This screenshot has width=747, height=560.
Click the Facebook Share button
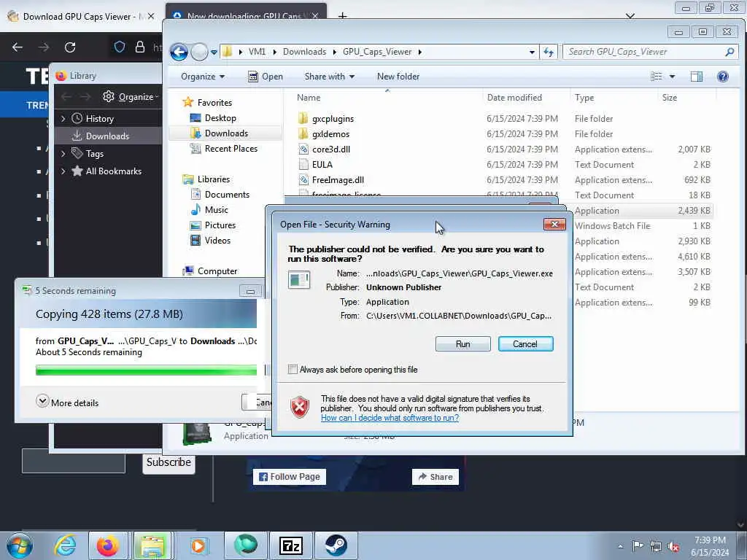[x=436, y=477]
